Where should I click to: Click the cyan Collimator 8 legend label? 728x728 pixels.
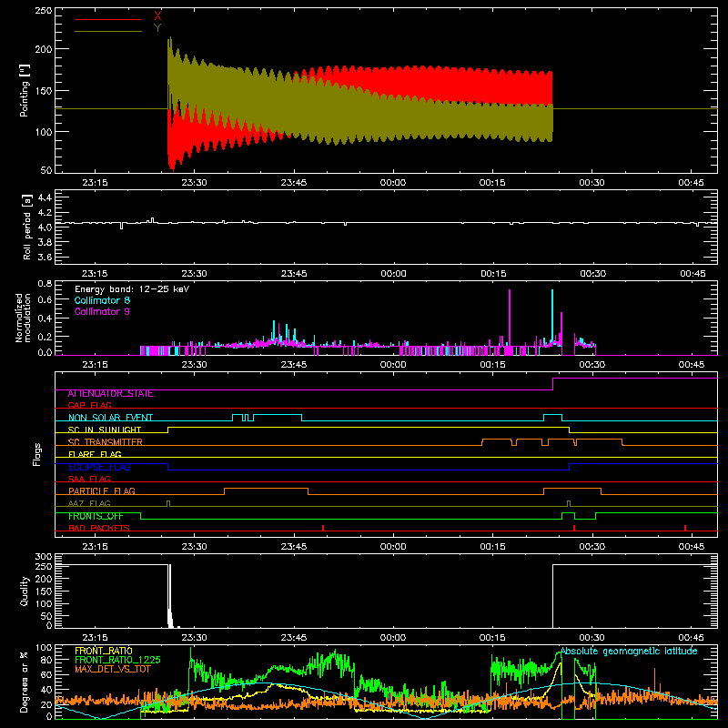102,300
